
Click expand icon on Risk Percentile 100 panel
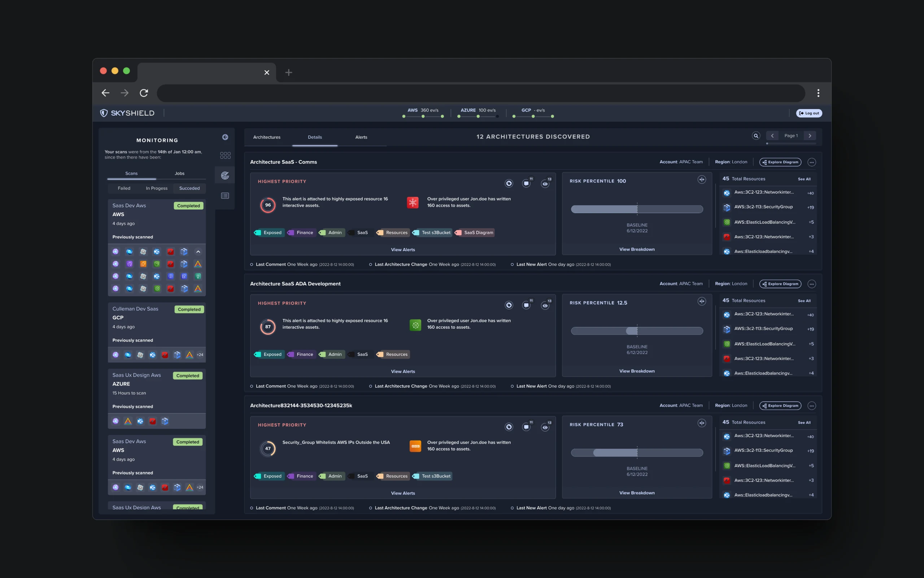[702, 180]
